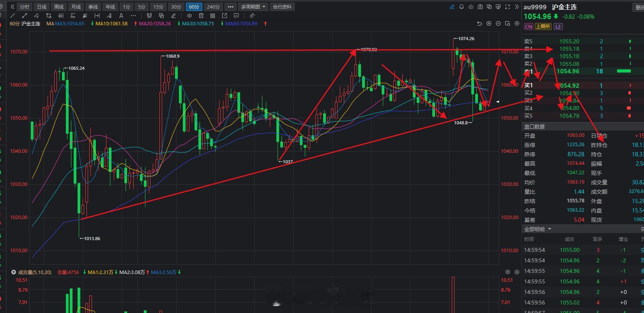Click the CN market badge
Screen dimensions: 644x313
click(x=528, y=27)
